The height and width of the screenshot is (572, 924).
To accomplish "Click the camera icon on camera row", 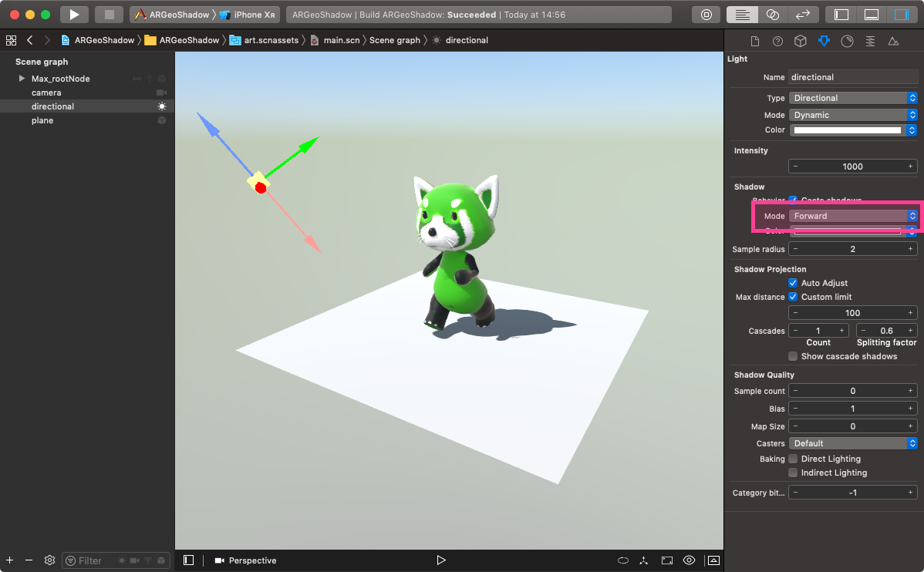I will 161,93.
